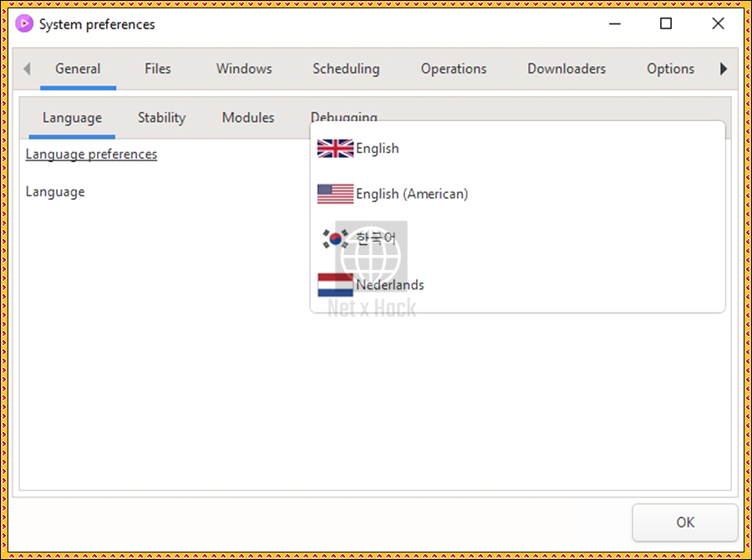This screenshot has height=560, width=752.
Task: Select Nederlands in the language dropdown
Action: pyautogui.click(x=517, y=284)
